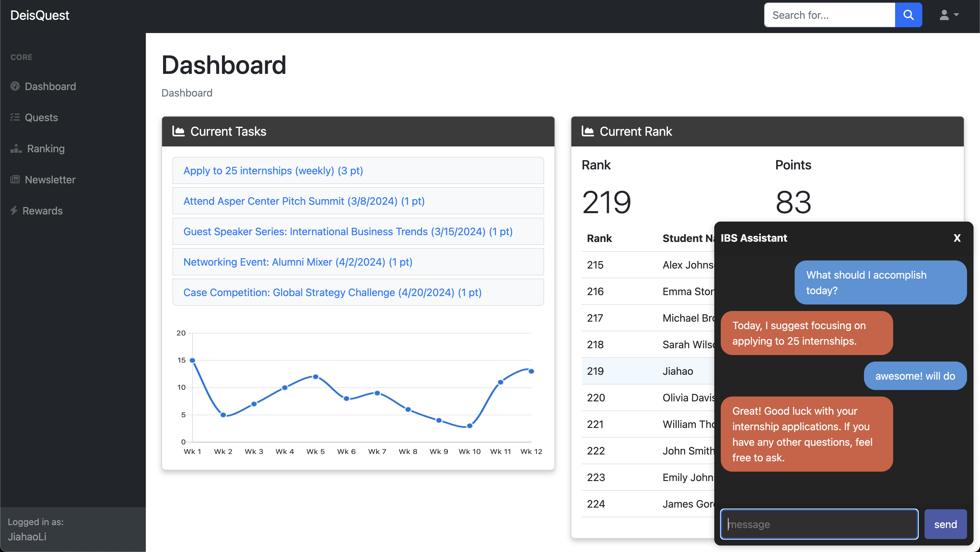Send the chat message

click(x=945, y=524)
